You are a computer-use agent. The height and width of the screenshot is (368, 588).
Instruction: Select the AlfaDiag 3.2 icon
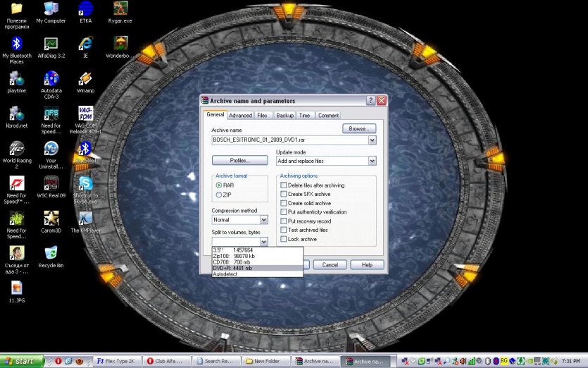pyautogui.click(x=51, y=44)
